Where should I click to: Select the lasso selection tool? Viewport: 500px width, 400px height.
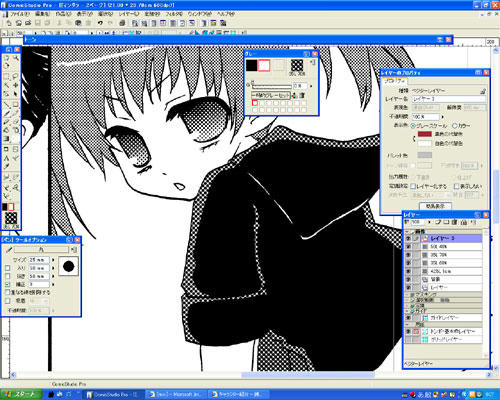click(16, 76)
